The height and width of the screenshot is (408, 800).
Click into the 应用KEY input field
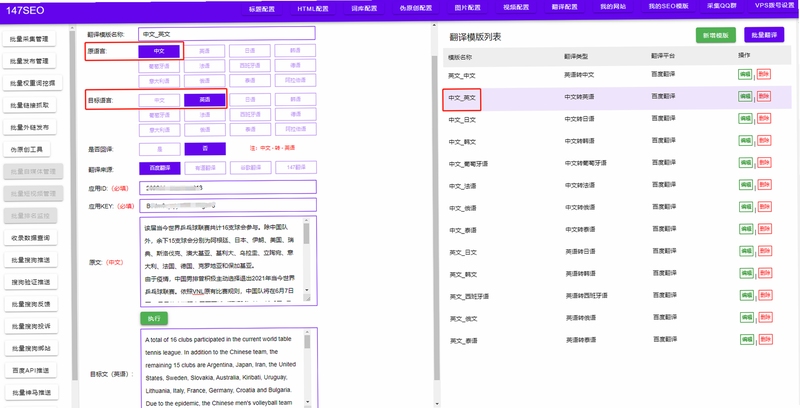point(228,206)
